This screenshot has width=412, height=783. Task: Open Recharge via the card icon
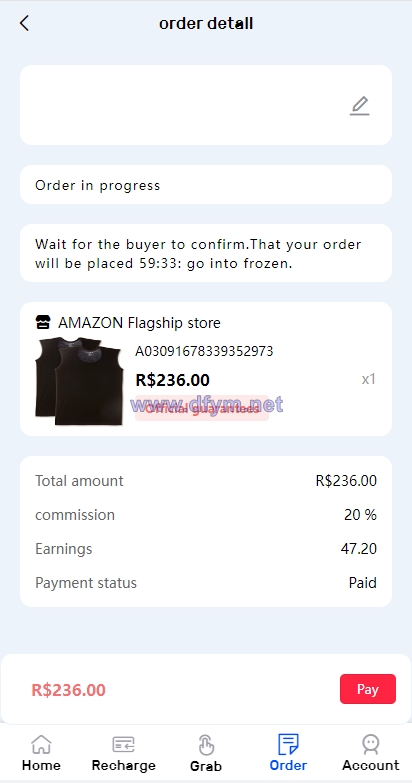point(123,744)
